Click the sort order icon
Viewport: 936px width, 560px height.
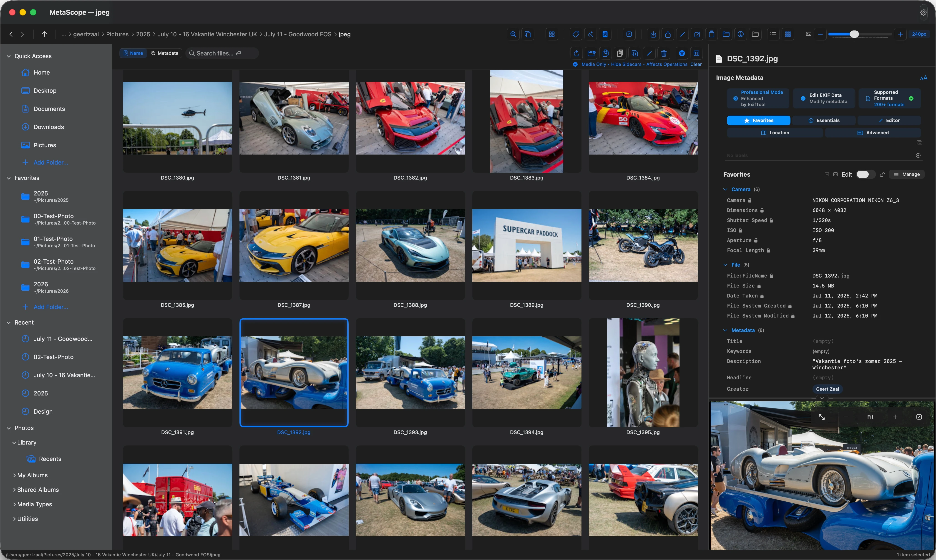pyautogui.click(x=697, y=54)
